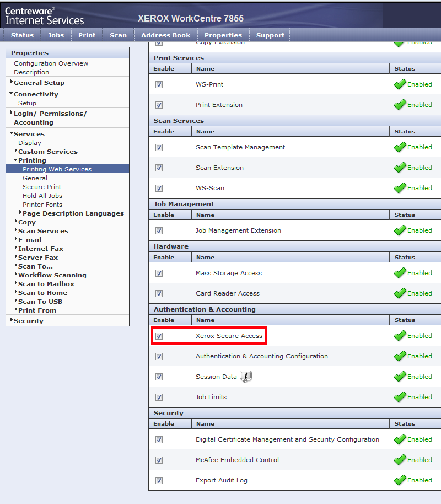Image resolution: width=441 pixels, height=504 pixels.
Task: Click green checkmark for Card Reader Access
Action: point(400,293)
